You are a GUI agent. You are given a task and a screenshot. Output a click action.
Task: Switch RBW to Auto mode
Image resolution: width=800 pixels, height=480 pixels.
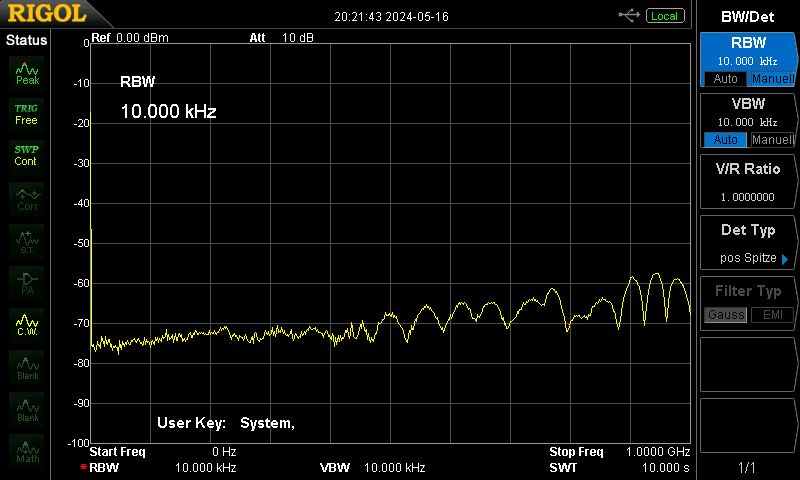(725, 79)
